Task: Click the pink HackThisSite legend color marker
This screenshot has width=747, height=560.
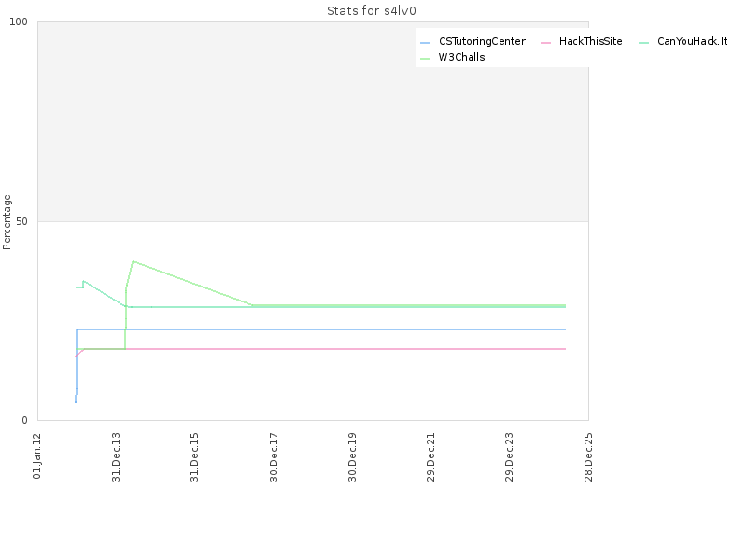Action: (546, 43)
